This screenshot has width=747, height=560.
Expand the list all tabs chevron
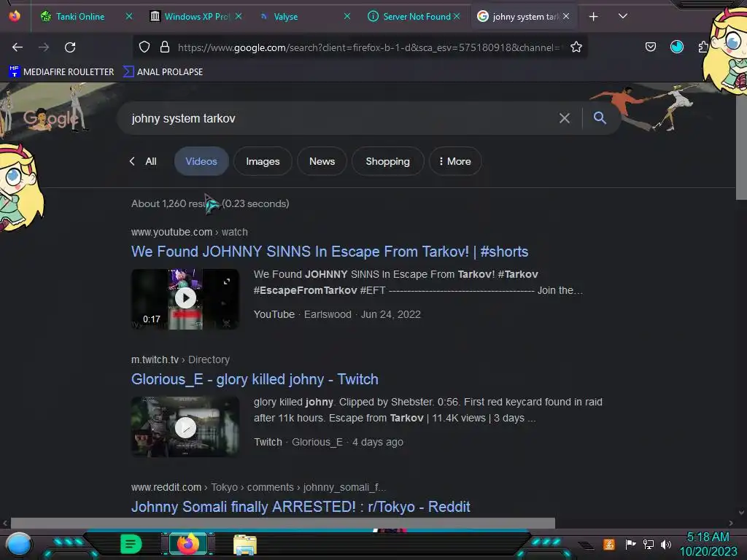pos(623,16)
